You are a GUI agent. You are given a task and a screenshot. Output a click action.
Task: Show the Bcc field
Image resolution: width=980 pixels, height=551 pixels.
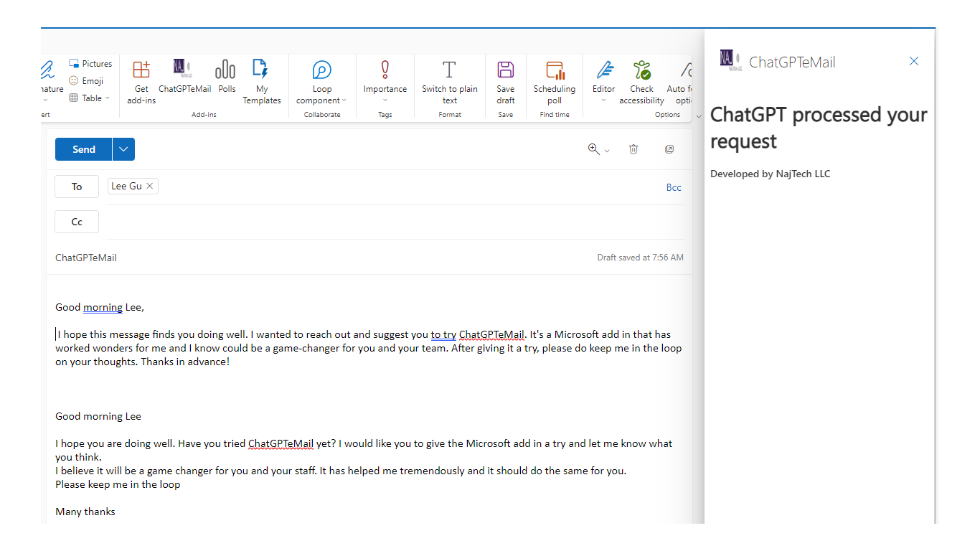pyautogui.click(x=674, y=187)
